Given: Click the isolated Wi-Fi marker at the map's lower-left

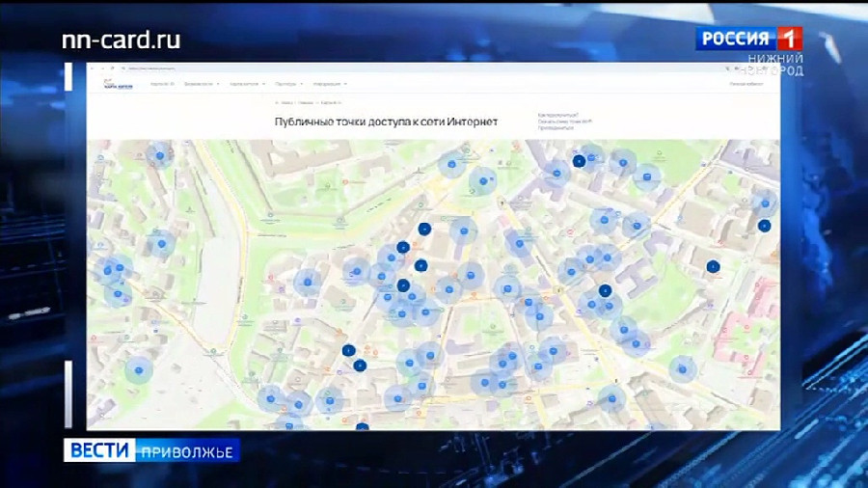Looking at the screenshot, I should point(140,369).
